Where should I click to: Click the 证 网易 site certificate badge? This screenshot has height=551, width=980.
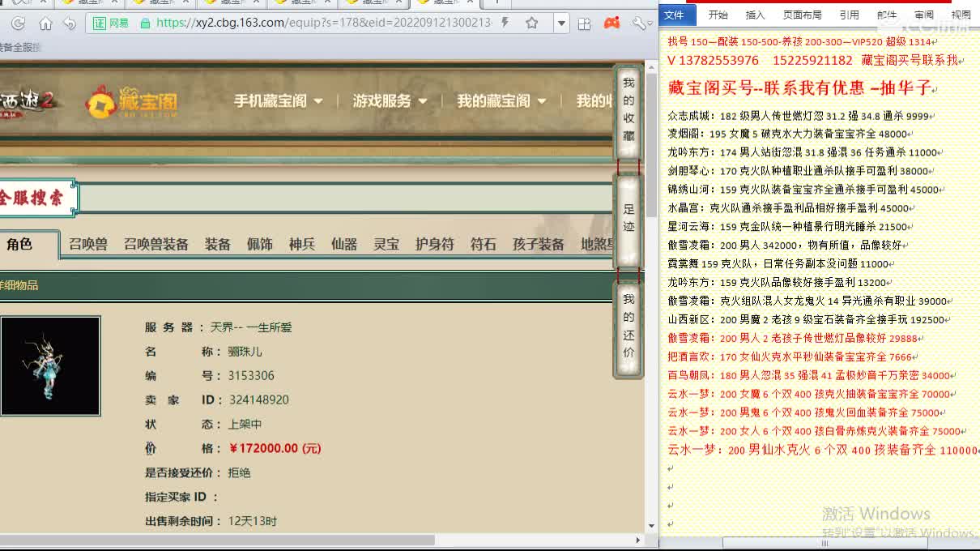(x=111, y=23)
